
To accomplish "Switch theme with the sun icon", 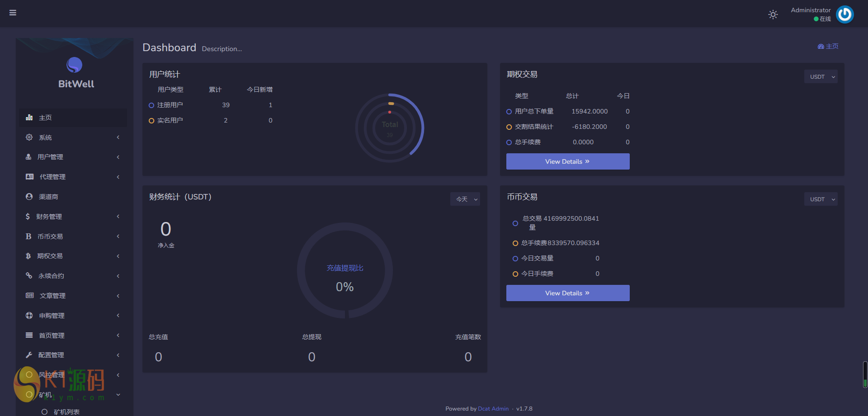I will click(x=773, y=14).
